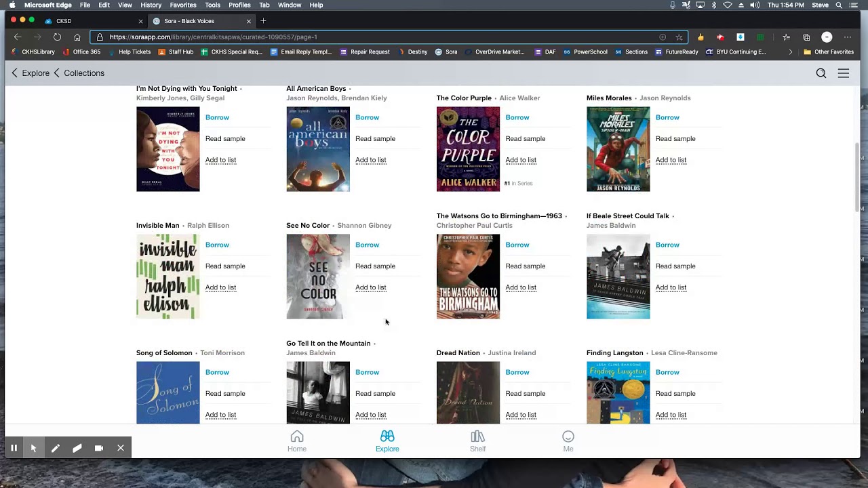
Task: Open Song of Solomon title
Action: coord(164,353)
